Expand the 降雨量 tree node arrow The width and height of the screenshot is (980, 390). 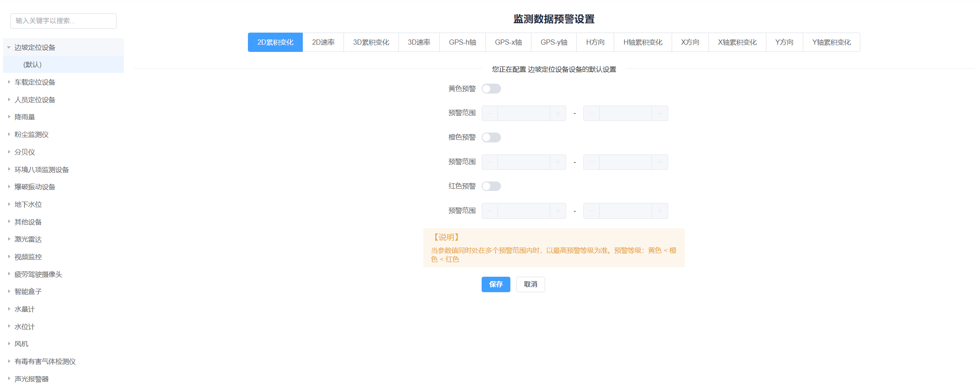click(9, 117)
